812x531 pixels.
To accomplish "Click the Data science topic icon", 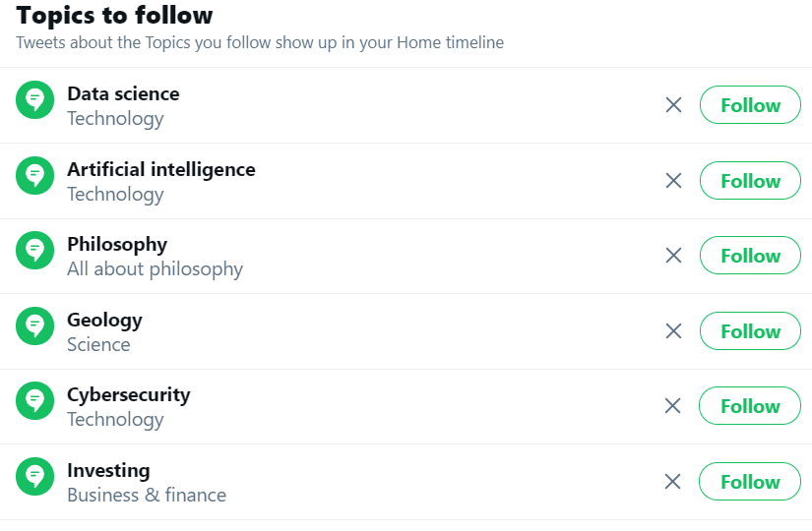I will pyautogui.click(x=34, y=100).
